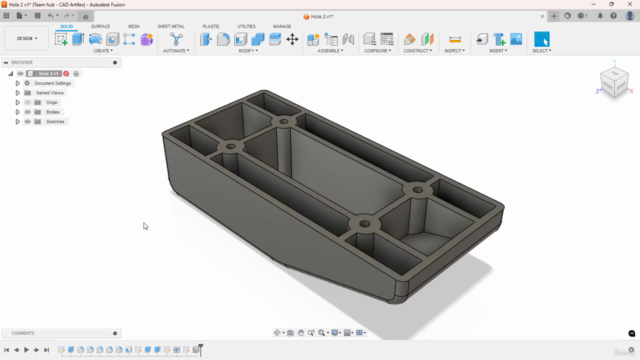The width and height of the screenshot is (640, 360).
Task: Select the New Component tool
Action: pyautogui.click(x=313, y=39)
